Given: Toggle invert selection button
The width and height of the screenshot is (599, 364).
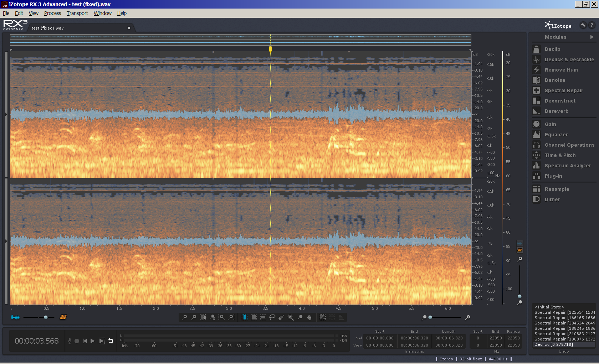Looking at the screenshot, I should pyautogui.click(x=323, y=317).
